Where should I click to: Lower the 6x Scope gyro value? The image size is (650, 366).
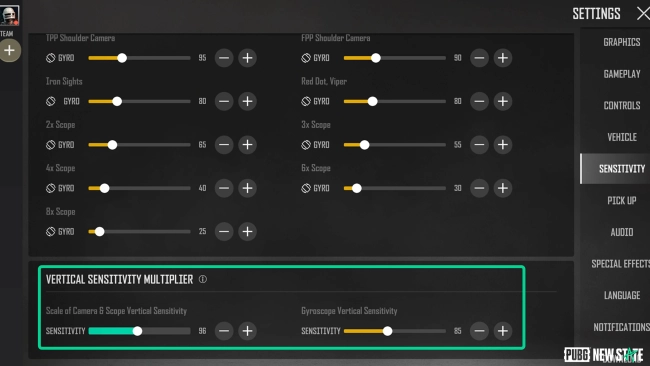click(479, 188)
